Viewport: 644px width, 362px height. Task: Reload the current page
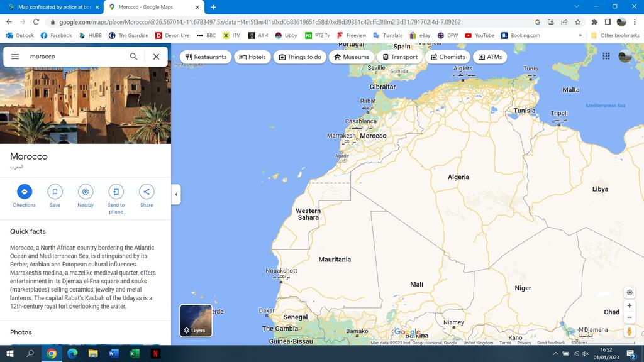(x=36, y=22)
